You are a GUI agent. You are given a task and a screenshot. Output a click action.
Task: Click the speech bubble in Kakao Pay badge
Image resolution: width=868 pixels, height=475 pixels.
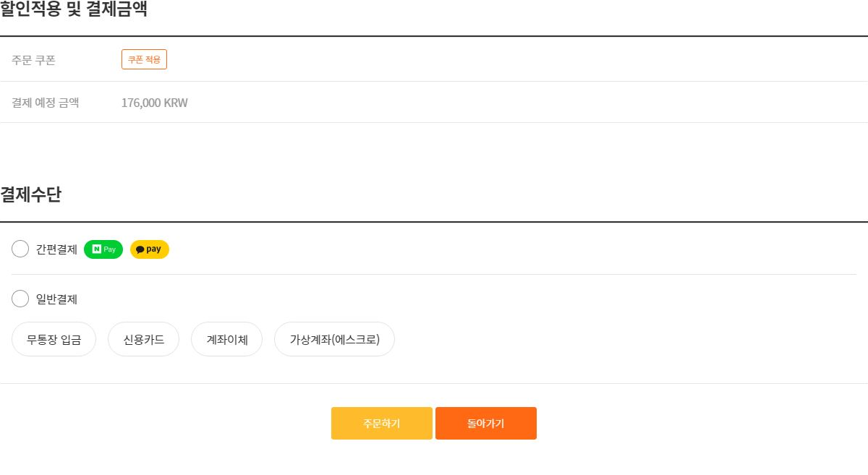tap(140, 249)
